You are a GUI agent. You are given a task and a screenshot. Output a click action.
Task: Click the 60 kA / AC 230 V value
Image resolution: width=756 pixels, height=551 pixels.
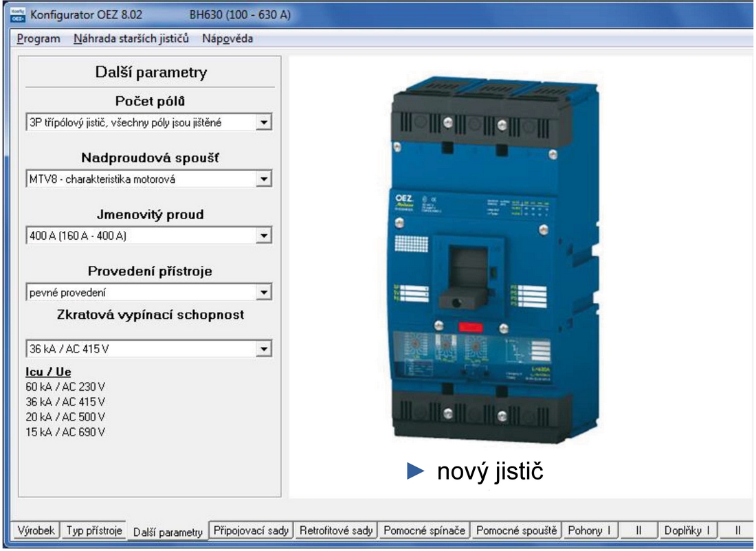pyautogui.click(x=65, y=387)
